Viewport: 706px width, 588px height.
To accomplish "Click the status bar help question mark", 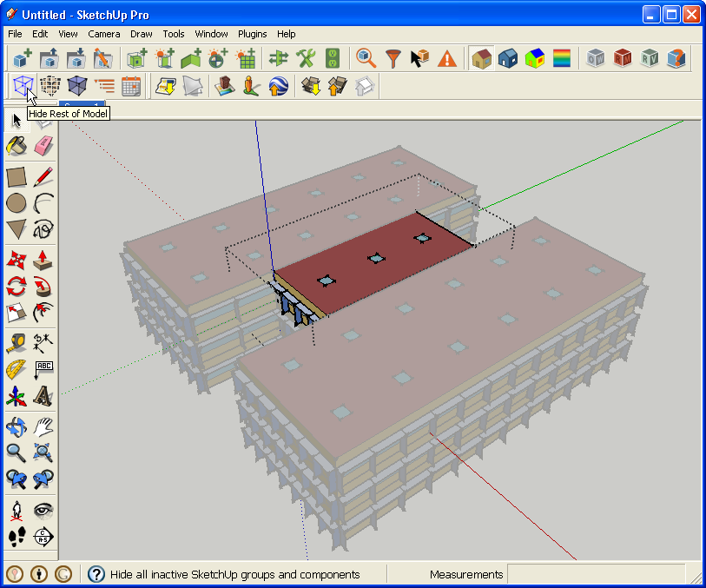I will (96, 574).
